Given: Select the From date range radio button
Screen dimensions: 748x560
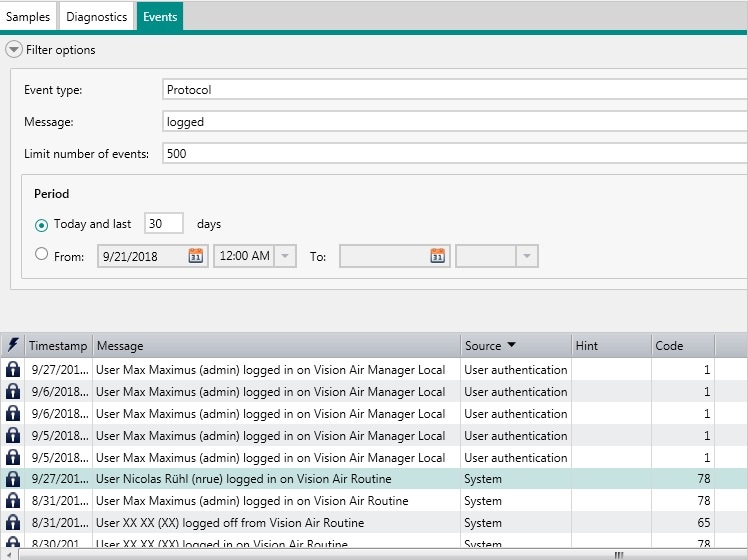Looking at the screenshot, I should (42, 254).
